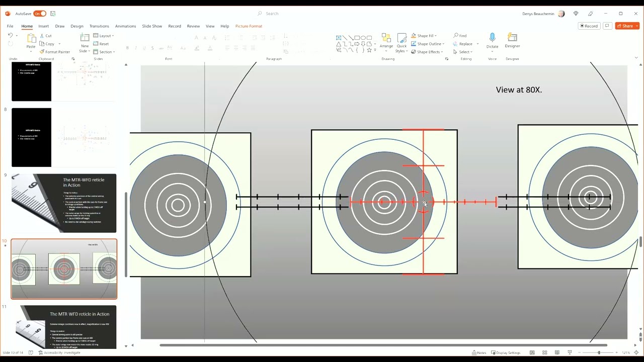Click the pen icon in title bar
The image size is (644, 362).
591,14
